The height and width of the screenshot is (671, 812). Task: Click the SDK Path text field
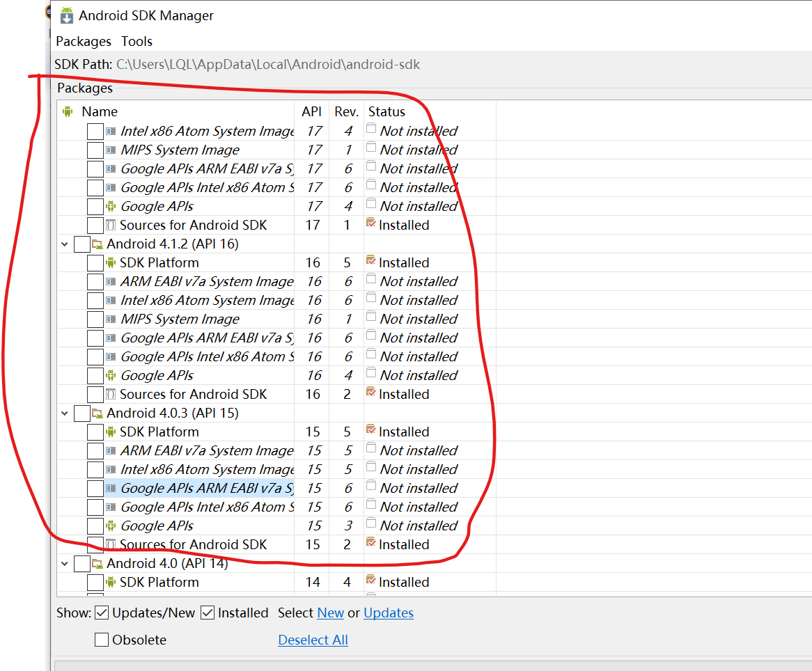click(x=267, y=64)
